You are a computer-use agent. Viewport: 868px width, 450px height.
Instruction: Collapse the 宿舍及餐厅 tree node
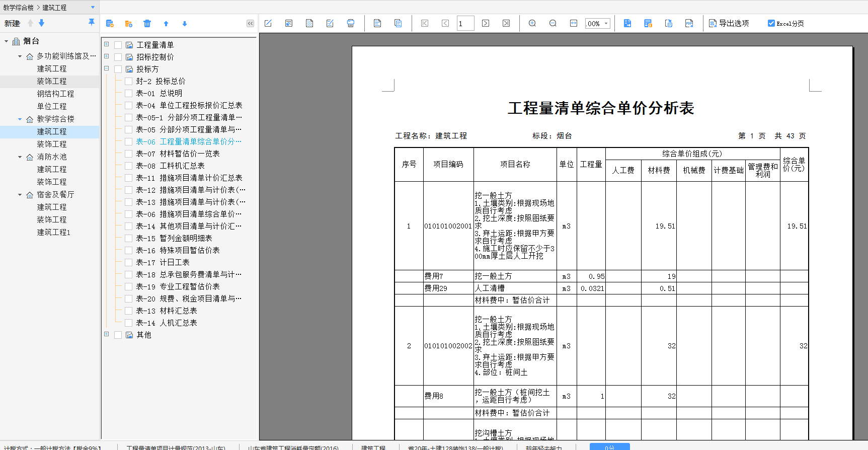(x=20, y=195)
